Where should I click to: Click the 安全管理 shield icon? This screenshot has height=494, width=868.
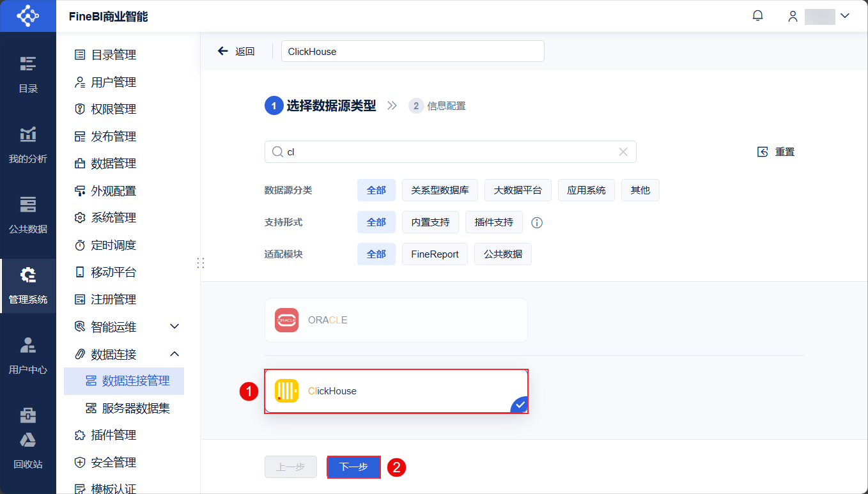point(80,462)
